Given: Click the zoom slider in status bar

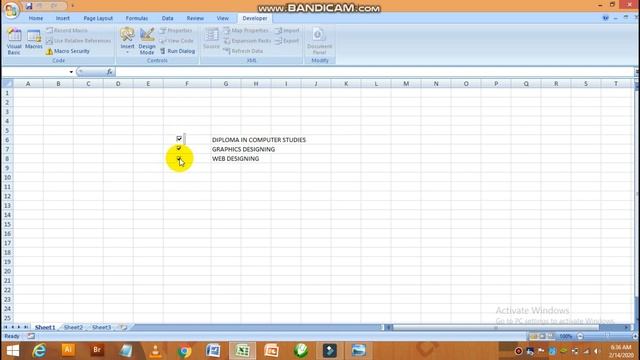Looking at the screenshot, I should point(607,336).
